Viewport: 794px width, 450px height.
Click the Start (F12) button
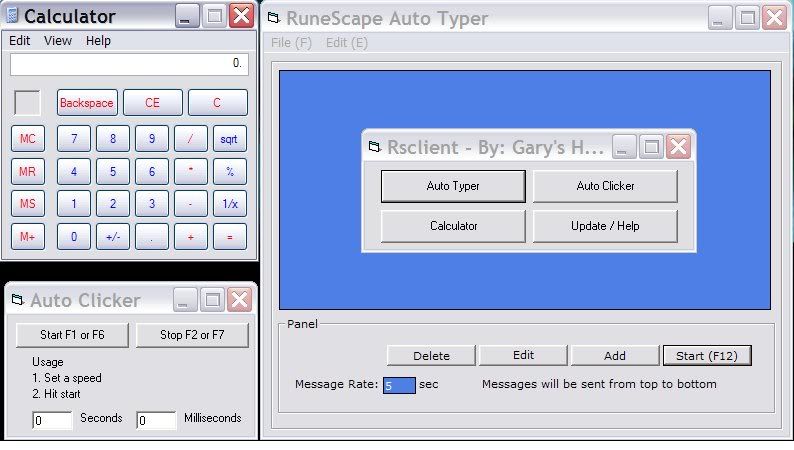tap(707, 355)
